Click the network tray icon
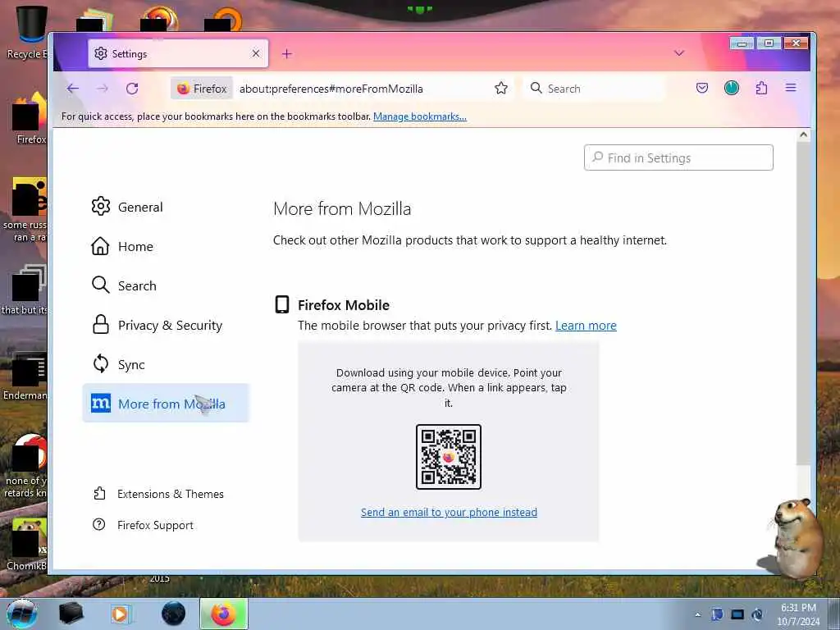This screenshot has width=840, height=630. (718, 614)
